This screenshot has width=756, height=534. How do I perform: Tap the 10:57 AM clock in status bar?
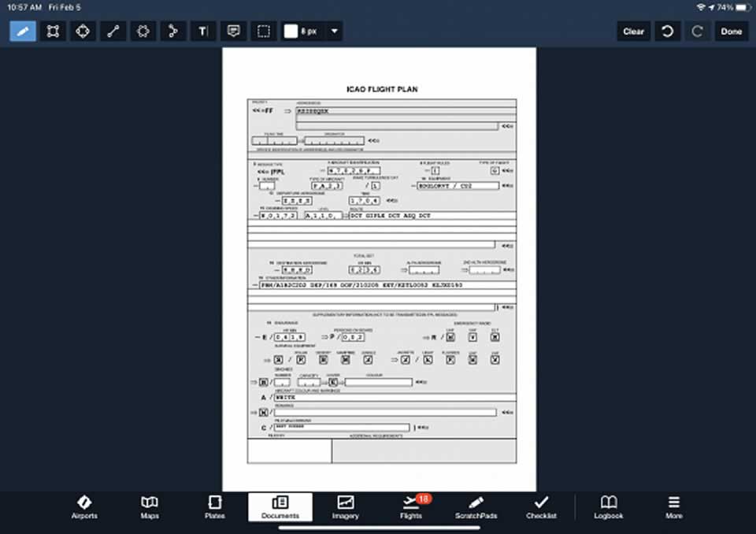tap(24, 7)
